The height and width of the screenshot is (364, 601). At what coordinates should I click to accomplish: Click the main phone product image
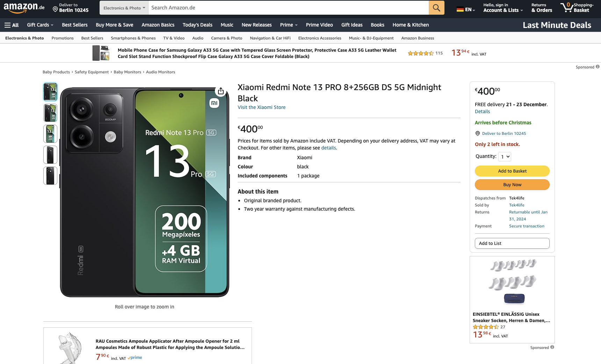pos(145,192)
